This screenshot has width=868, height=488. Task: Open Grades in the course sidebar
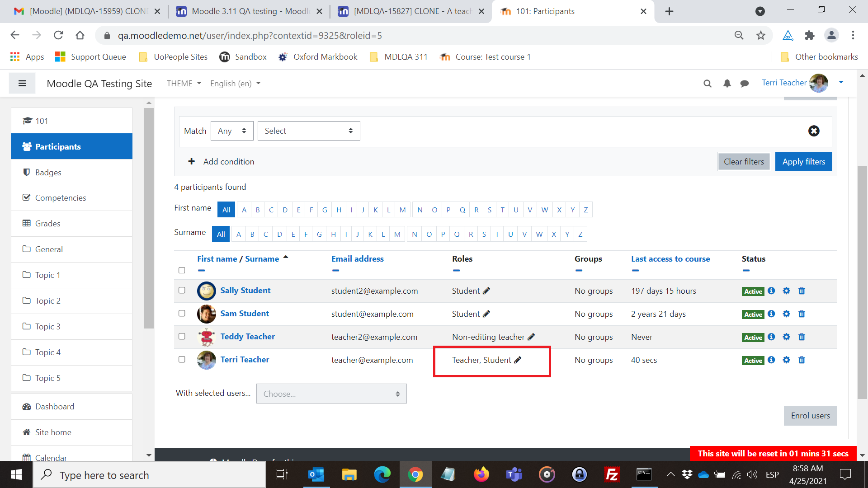[x=71, y=224]
